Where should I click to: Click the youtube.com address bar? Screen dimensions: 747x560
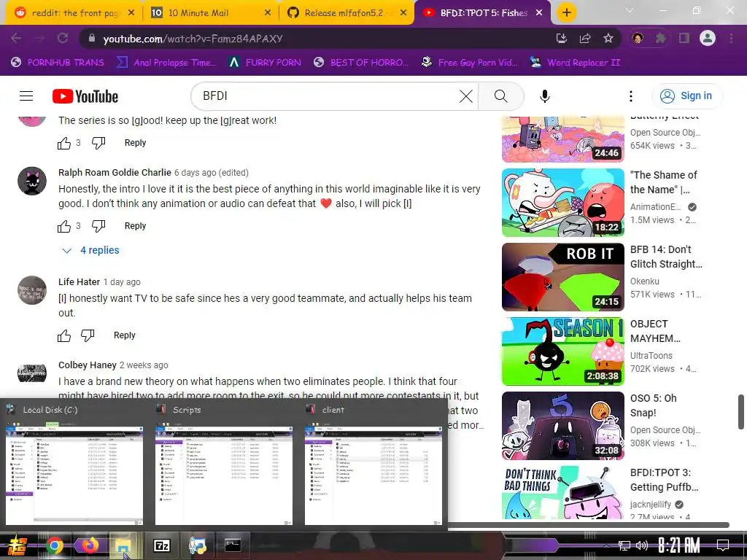point(314,39)
